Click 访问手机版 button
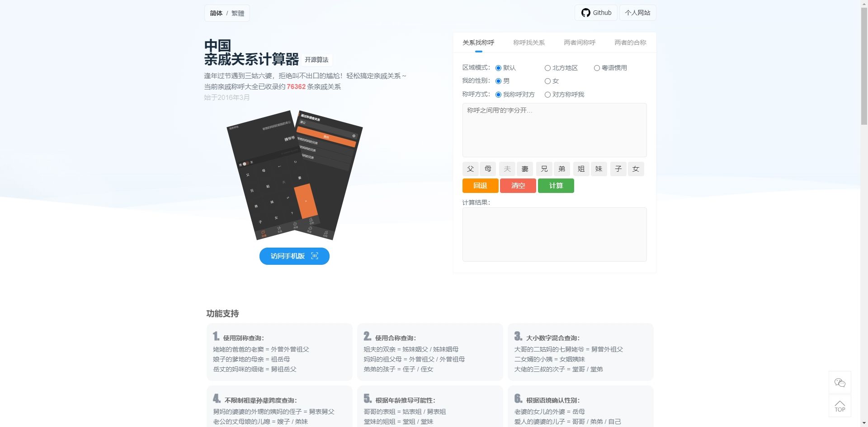 294,256
